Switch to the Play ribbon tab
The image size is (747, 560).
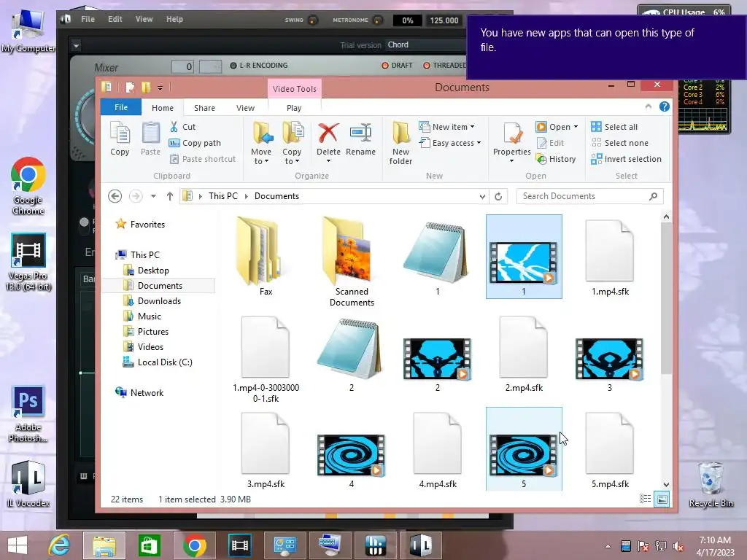point(294,108)
